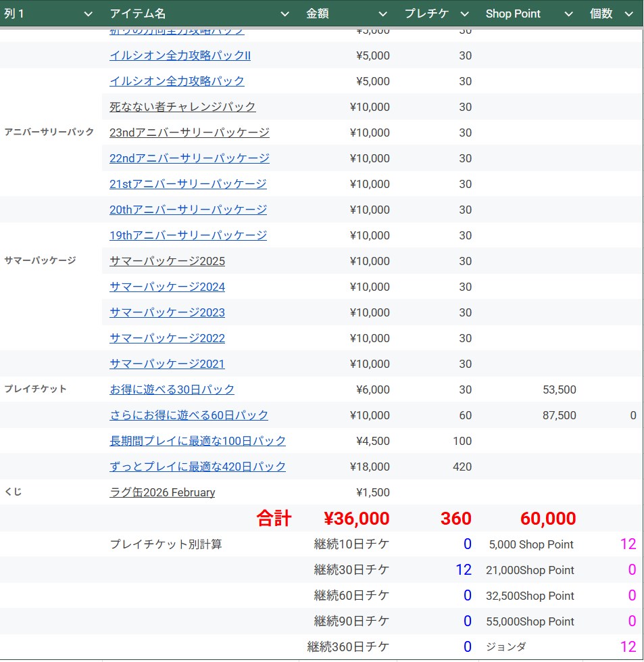Screen dimensions: 644x662
Task: Open the さらにお得に遊べる60日パック link
Action: click(189, 415)
